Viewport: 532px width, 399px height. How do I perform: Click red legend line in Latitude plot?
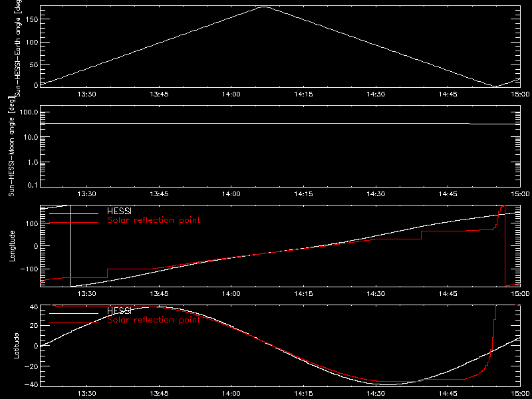pos(74,322)
